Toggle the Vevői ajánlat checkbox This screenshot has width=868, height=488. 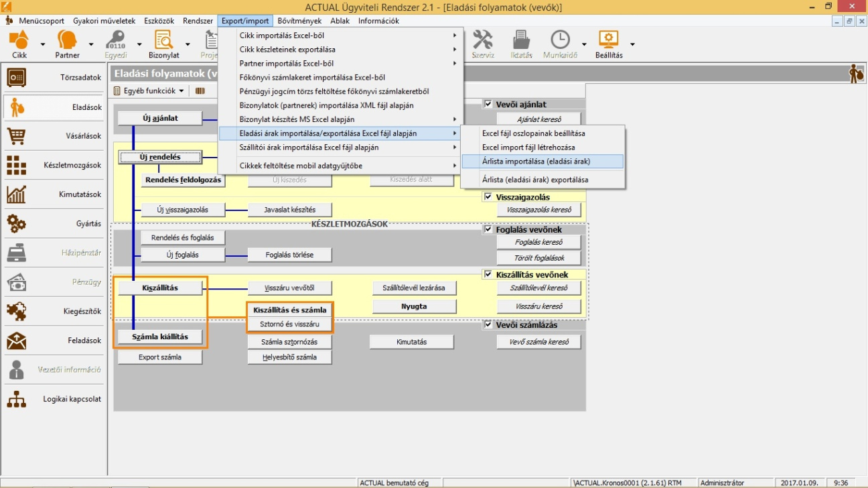(x=488, y=105)
